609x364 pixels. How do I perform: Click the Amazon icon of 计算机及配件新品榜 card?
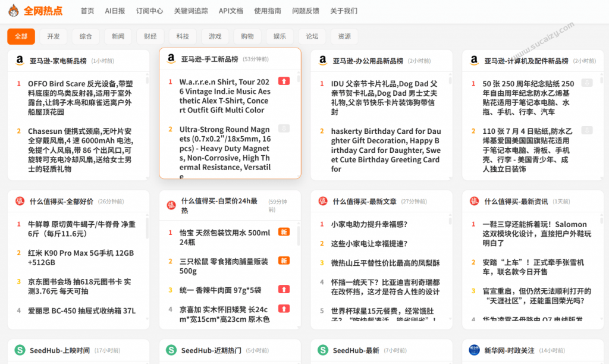[x=474, y=61]
